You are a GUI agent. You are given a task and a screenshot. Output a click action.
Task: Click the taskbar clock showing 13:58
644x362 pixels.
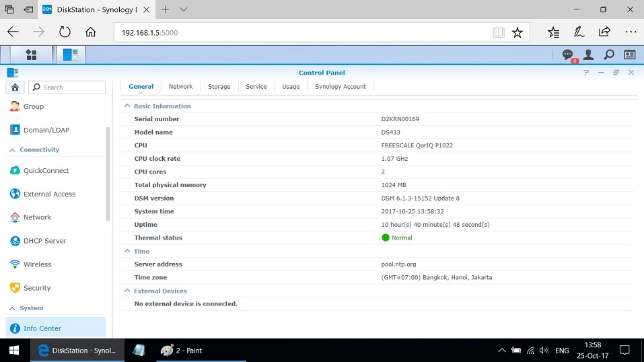[x=593, y=350]
